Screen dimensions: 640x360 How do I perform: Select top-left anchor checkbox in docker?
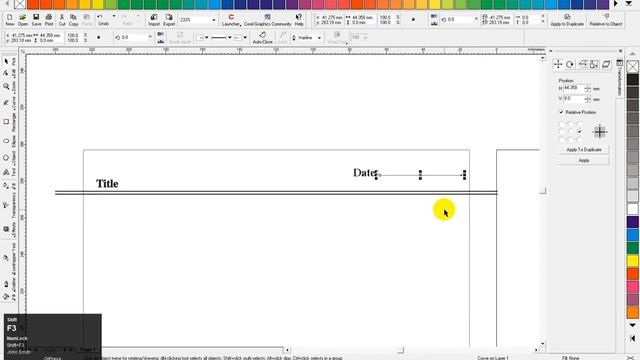[562, 124]
